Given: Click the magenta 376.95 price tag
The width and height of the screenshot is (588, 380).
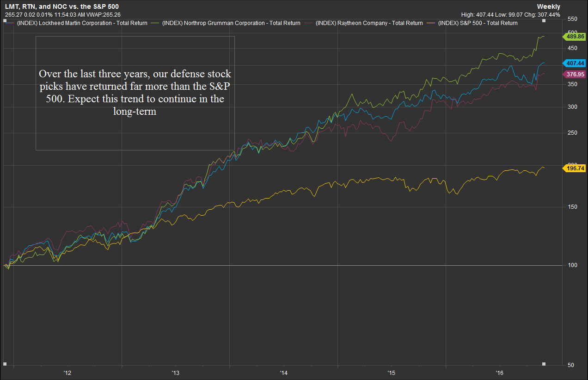Looking at the screenshot, I should click(x=574, y=74).
